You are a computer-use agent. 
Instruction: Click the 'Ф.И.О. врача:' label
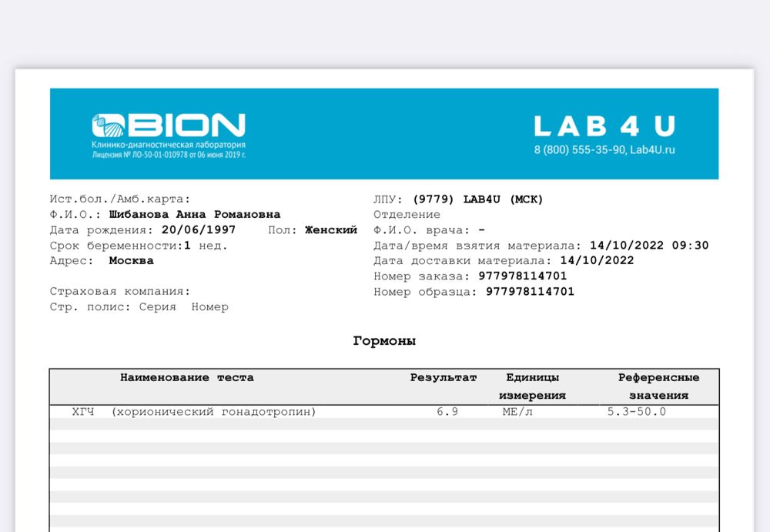tap(421, 230)
